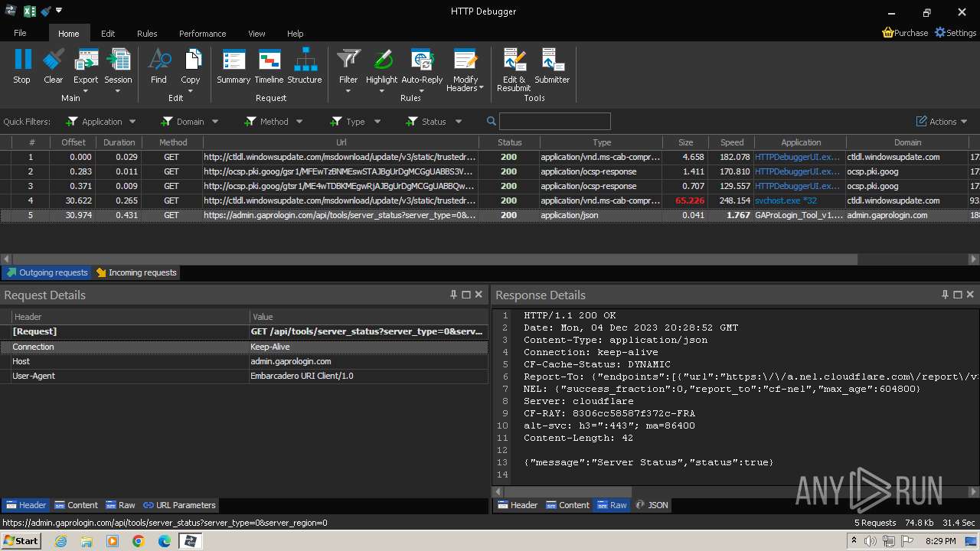Open the Filter dropdown arrow
Image resolution: width=980 pixels, height=551 pixels.
click(348, 91)
